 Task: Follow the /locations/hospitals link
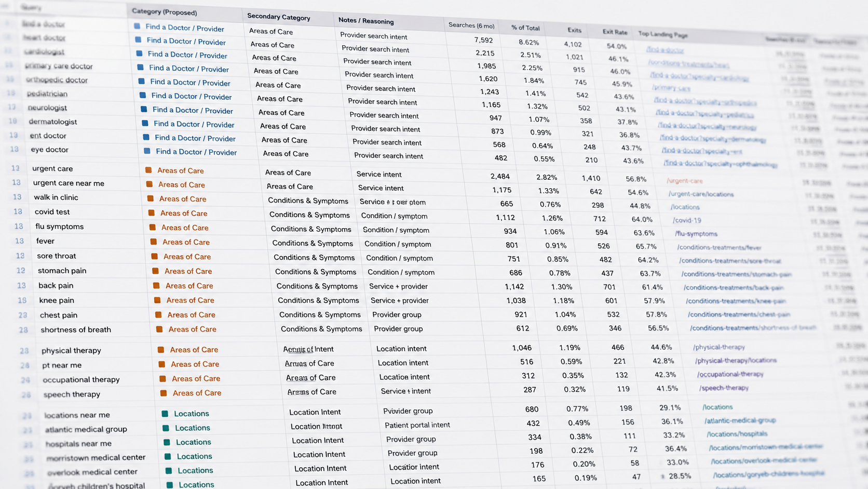(x=737, y=434)
